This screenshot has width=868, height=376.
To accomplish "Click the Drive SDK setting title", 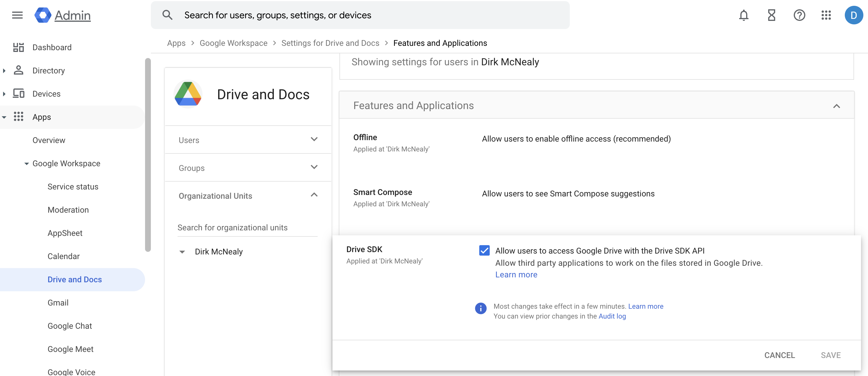I will (x=364, y=249).
